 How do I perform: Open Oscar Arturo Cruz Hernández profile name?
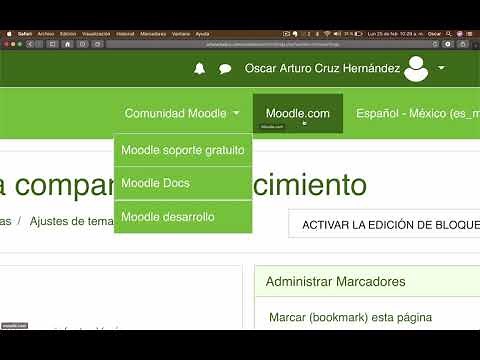point(322,68)
